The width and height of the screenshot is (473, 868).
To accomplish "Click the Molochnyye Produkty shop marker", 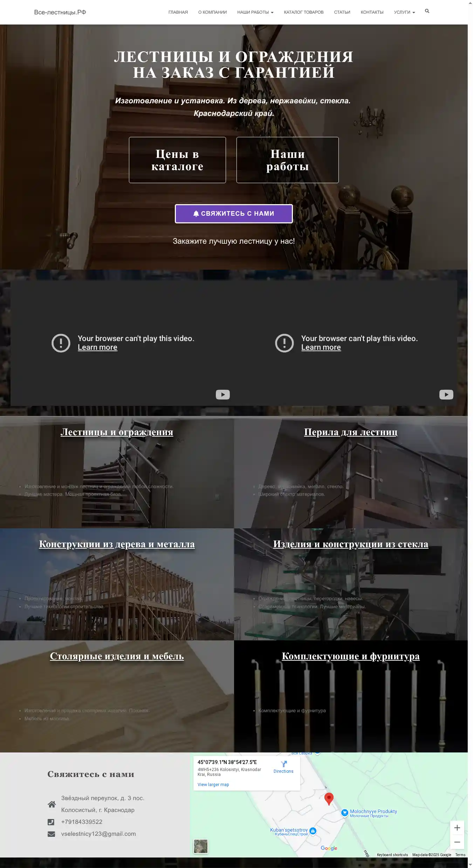I will click(344, 813).
